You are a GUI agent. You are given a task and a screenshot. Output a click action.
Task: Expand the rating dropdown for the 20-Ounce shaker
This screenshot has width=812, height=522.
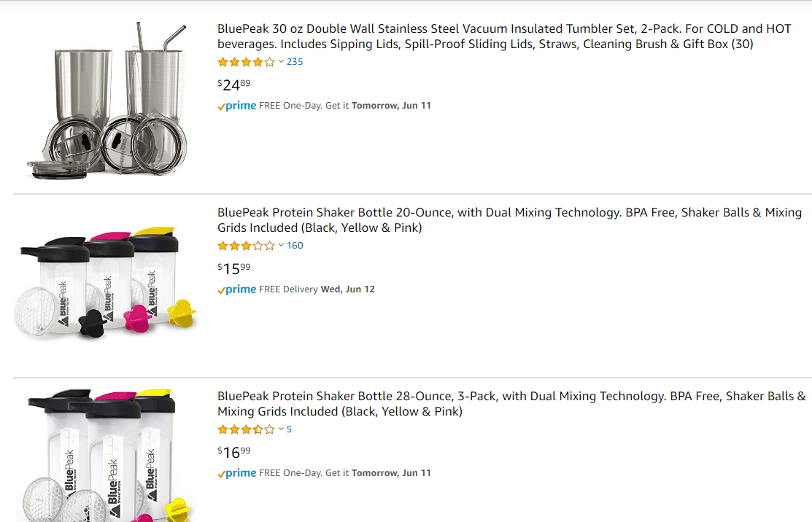click(x=279, y=246)
